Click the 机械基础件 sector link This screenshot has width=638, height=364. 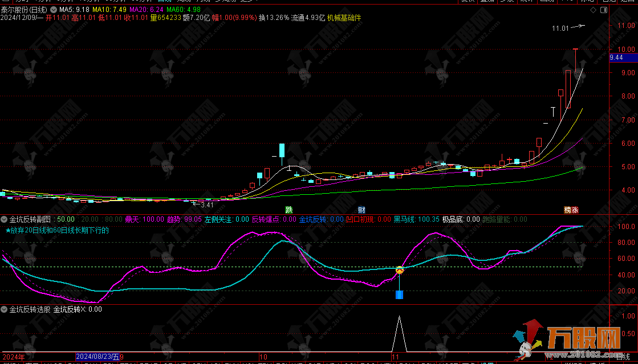click(344, 18)
